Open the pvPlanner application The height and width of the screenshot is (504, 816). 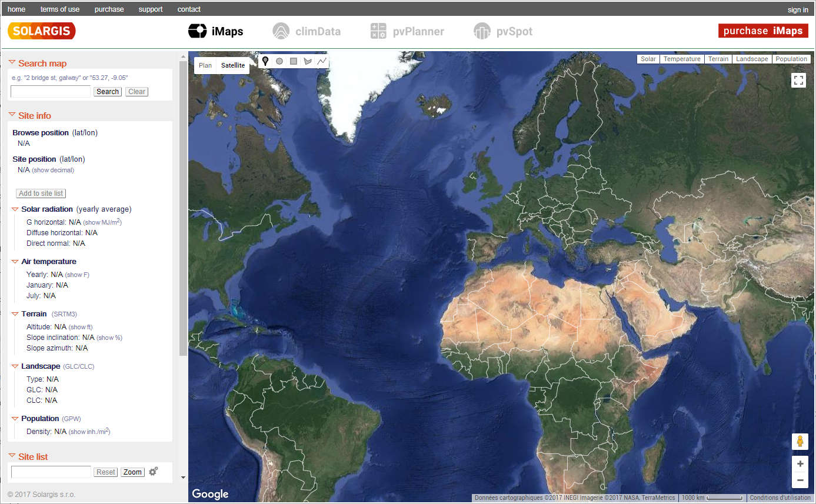407,31
